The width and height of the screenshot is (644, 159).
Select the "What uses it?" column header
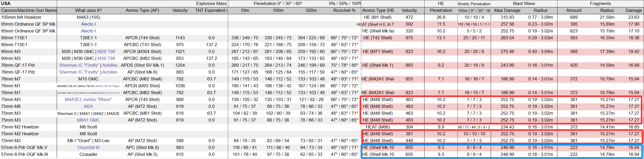[x=88, y=10]
